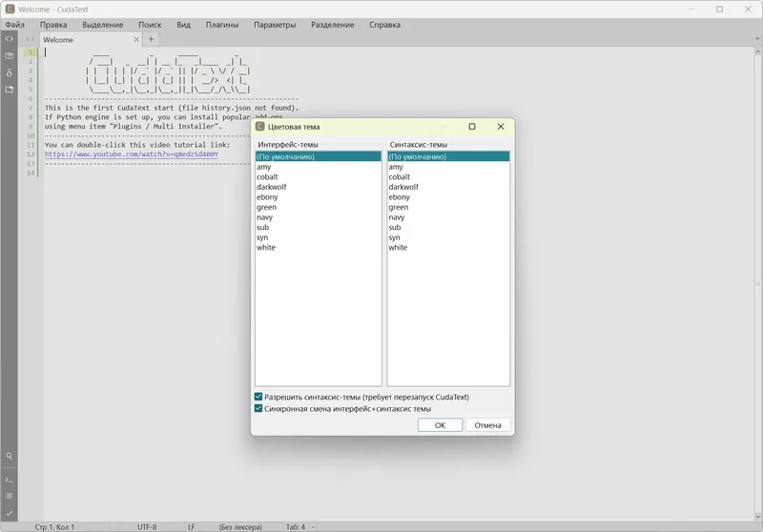Select green in the Интерфейс-темы list
The height and width of the screenshot is (532, 763).
click(319, 207)
